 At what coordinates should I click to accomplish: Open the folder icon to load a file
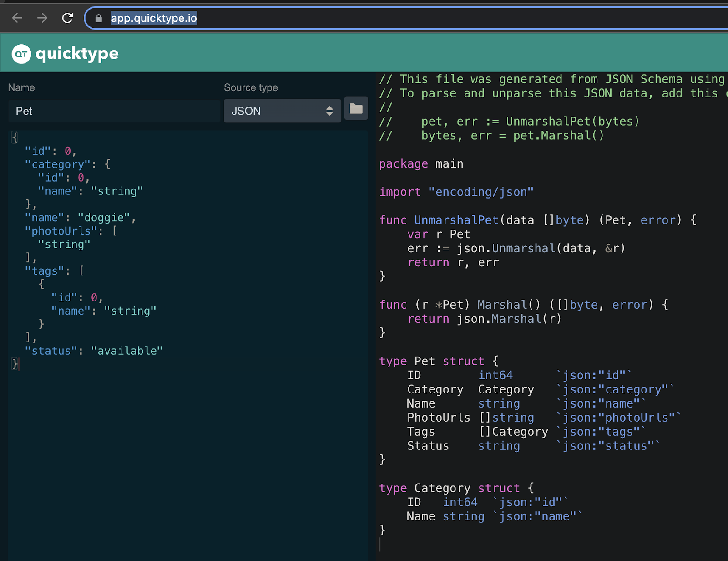356,109
